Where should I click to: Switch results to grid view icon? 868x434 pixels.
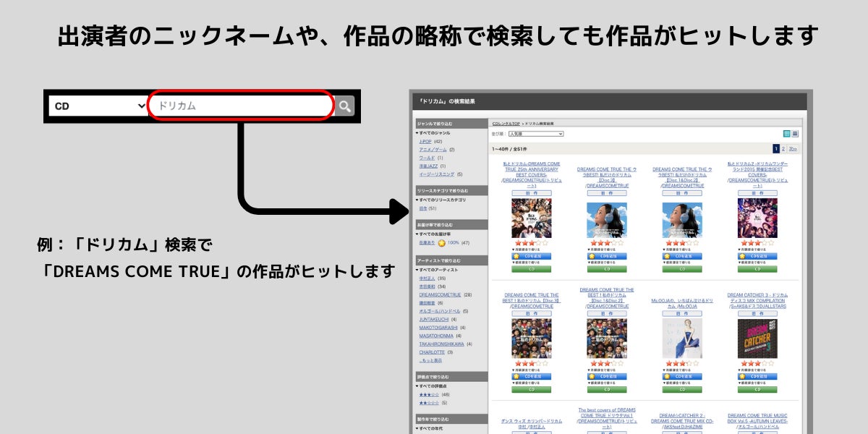787,134
